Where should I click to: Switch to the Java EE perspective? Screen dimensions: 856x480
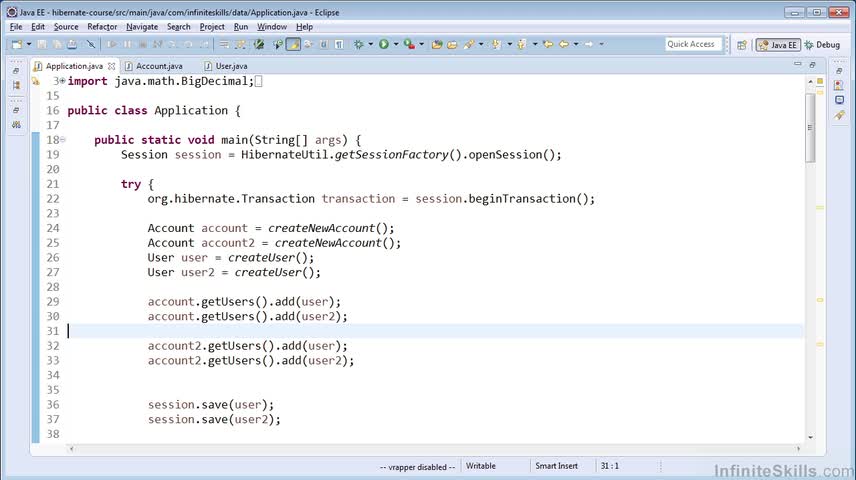778,45
